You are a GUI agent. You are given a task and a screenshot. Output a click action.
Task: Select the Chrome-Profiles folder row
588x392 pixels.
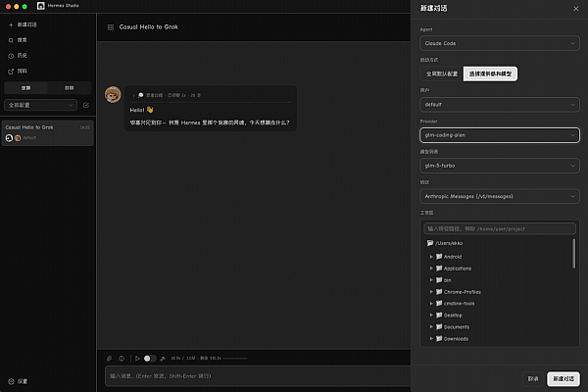500,291
